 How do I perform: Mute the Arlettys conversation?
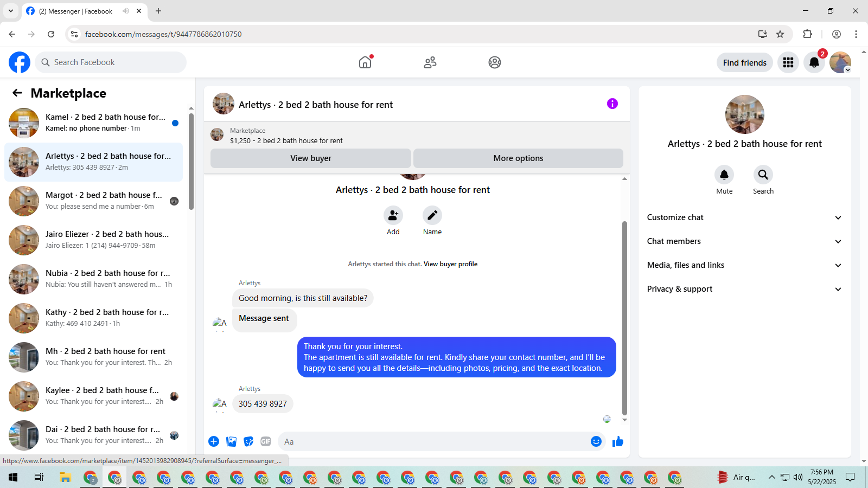(x=724, y=175)
